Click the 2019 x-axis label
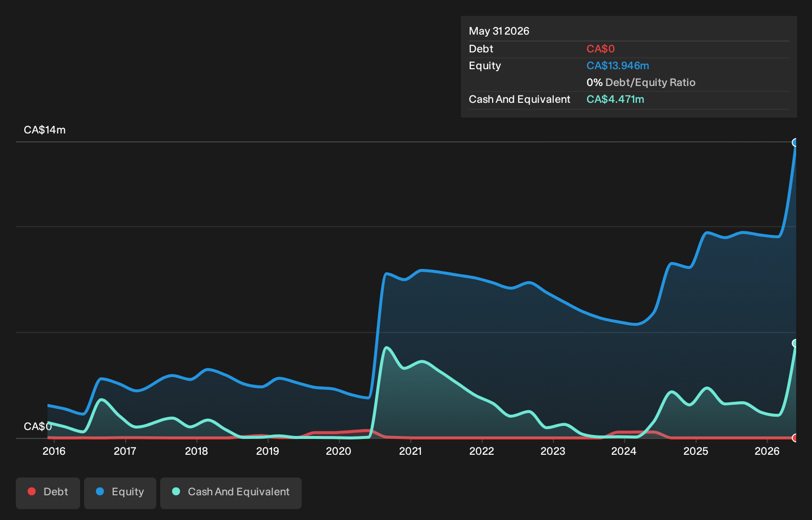Image resolution: width=812 pixels, height=520 pixels. pos(268,451)
